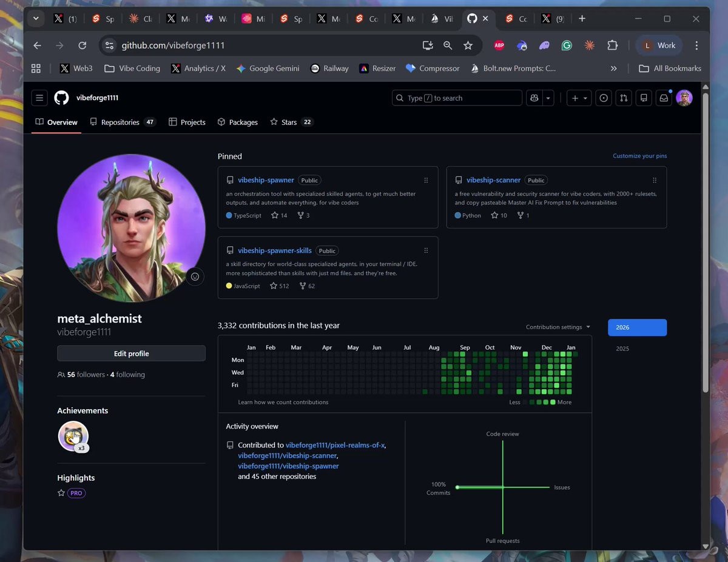
Task: Click the GitHub Octocat logo
Action: [61, 98]
